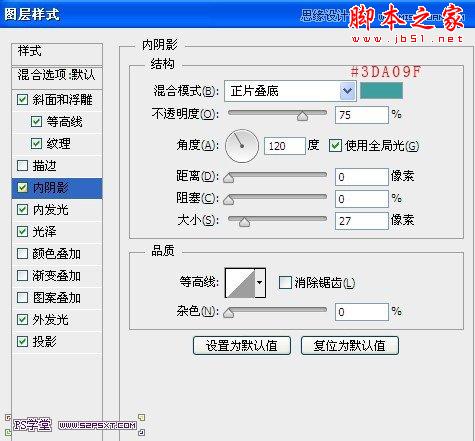This screenshot has width=475, height=441.
Task: Toggle the 光泽 checkbox
Action: tap(22, 231)
